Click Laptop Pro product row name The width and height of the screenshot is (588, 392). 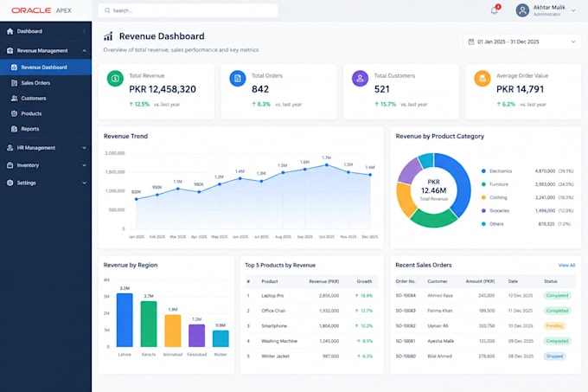272,296
